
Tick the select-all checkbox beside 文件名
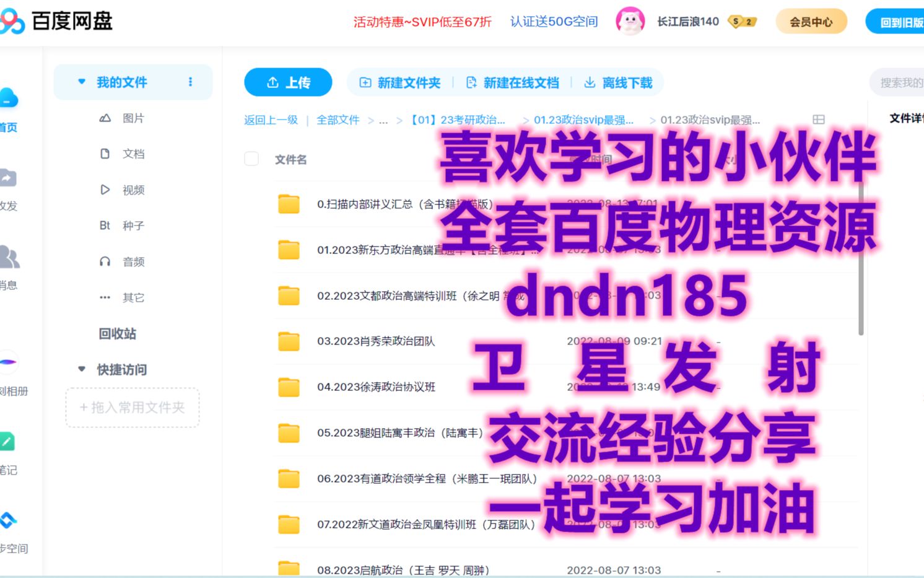click(251, 159)
